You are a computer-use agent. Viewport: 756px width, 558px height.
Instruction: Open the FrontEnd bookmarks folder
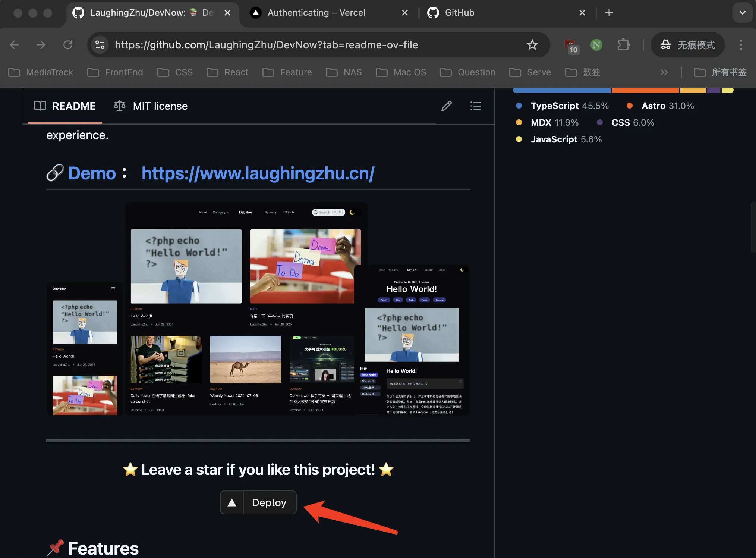(115, 72)
